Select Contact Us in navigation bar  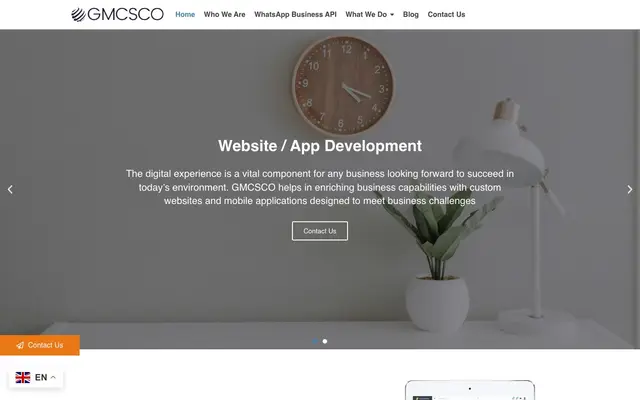coord(446,14)
